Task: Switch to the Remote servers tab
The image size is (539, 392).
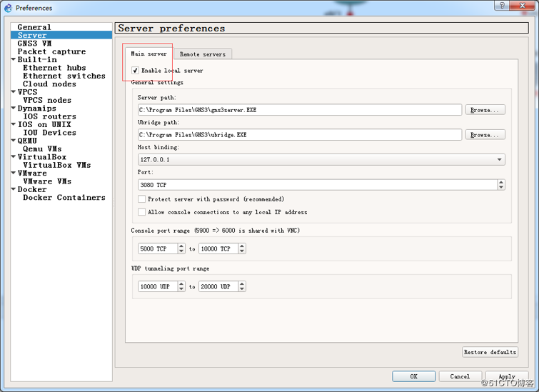Action: (x=203, y=54)
